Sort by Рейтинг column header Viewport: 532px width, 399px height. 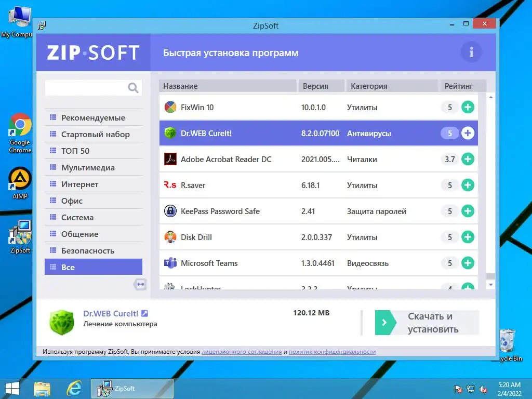(463, 86)
